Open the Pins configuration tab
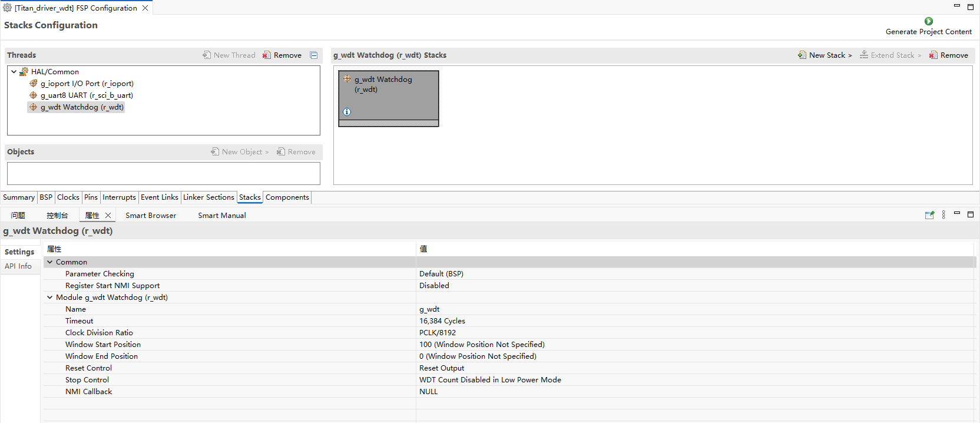This screenshot has width=980, height=423. pos(91,197)
